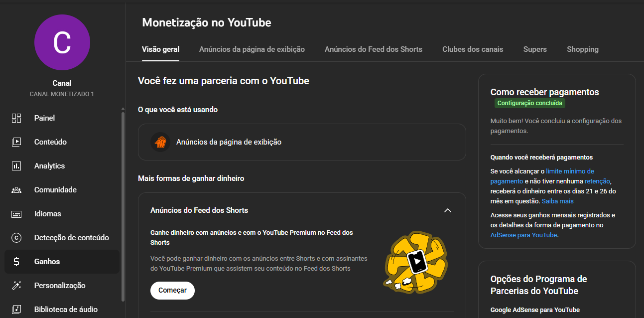Open Conteúdo in the sidebar menu
This screenshot has width=644, height=318.
tap(62, 142)
